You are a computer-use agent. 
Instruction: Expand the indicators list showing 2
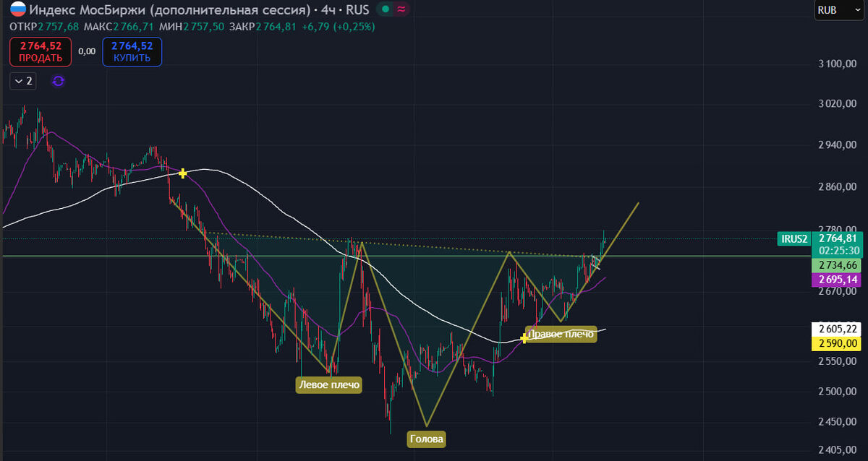[22, 81]
